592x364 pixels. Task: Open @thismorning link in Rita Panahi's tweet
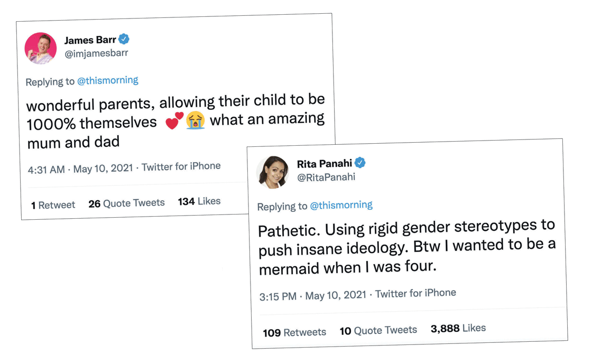tap(341, 205)
